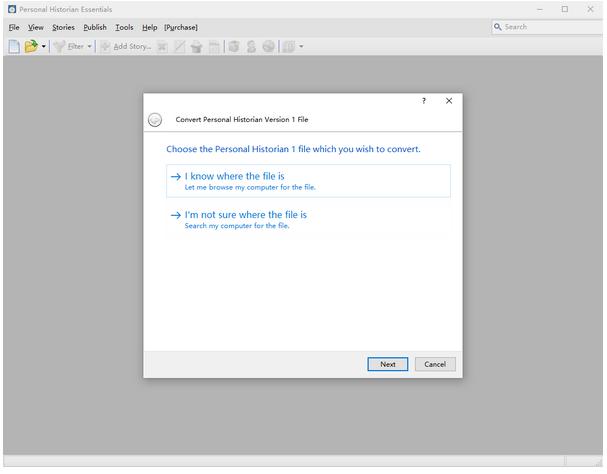Close the Convert Version 1 File dialog

[x=449, y=101]
